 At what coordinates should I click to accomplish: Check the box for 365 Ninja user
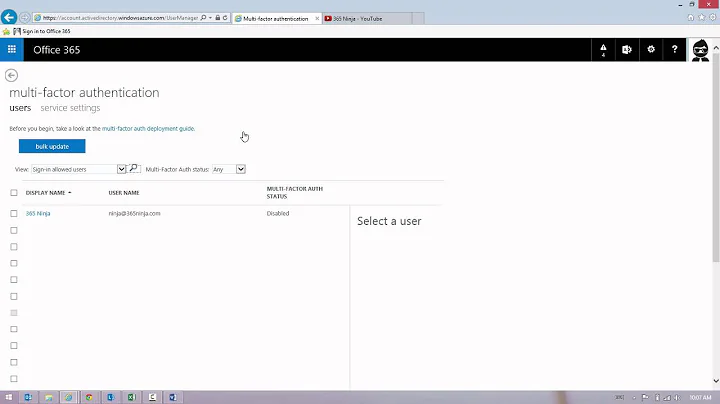pos(14,213)
